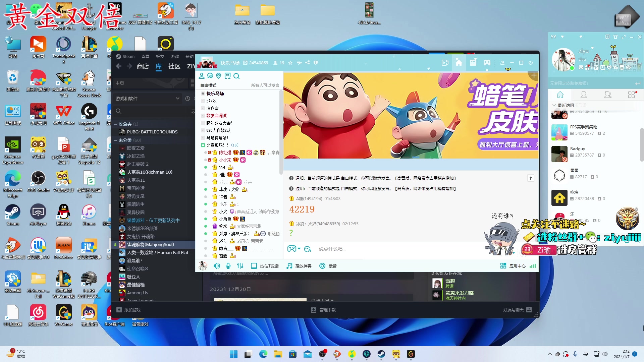This screenshot has height=362, width=644.
Task: Click the Steam library search field
Action: [x=152, y=111]
